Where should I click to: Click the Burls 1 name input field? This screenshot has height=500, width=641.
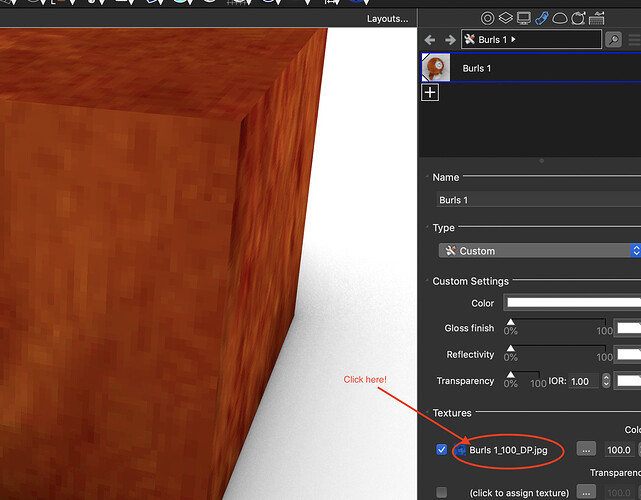coord(539,200)
